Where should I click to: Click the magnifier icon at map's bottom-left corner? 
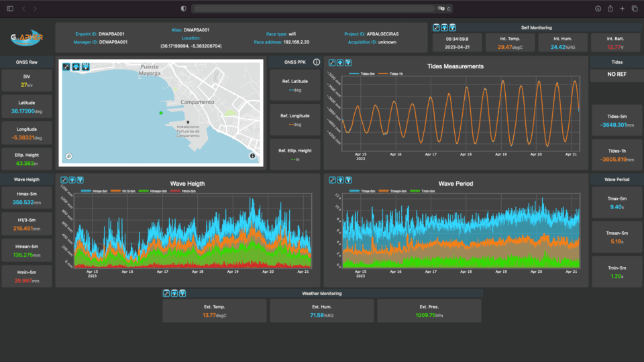coord(68,156)
